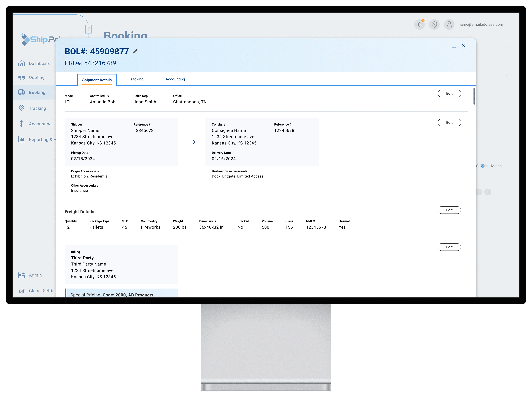Click the 'John Smith' sales rep value

[144, 102]
